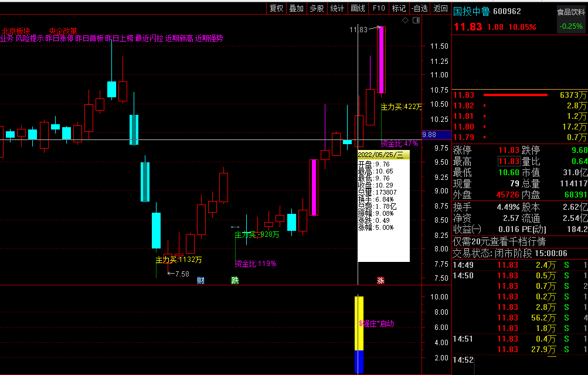Click the 外盘 value 45726
The height and width of the screenshot is (375, 588).
click(x=508, y=195)
